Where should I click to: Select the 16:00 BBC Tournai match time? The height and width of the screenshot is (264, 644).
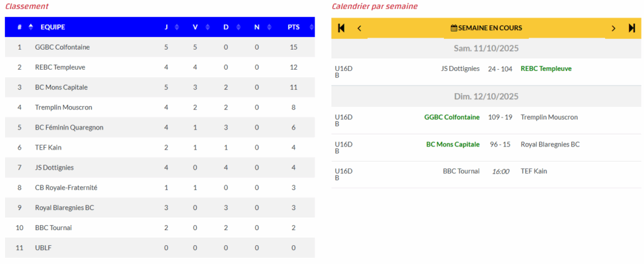[x=500, y=171]
